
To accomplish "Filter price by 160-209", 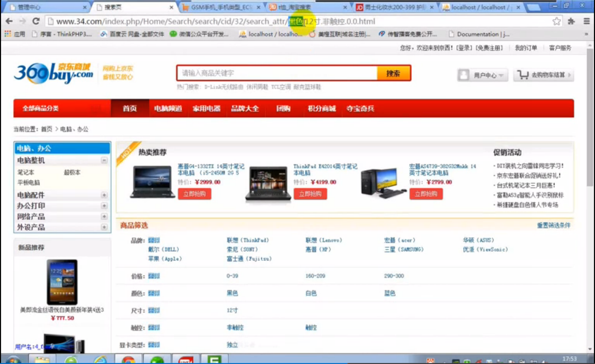I will click(315, 276).
